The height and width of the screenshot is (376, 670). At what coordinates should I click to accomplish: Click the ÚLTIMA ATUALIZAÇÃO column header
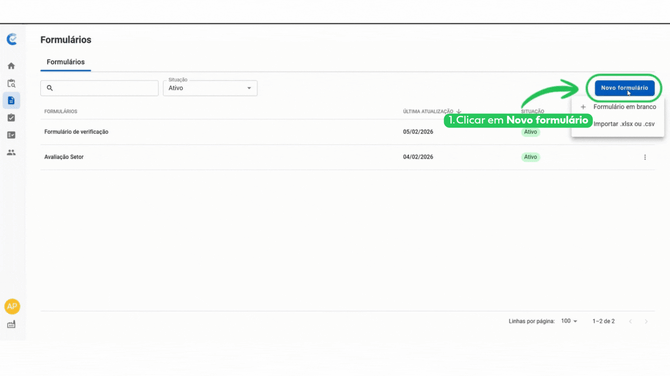tap(428, 112)
